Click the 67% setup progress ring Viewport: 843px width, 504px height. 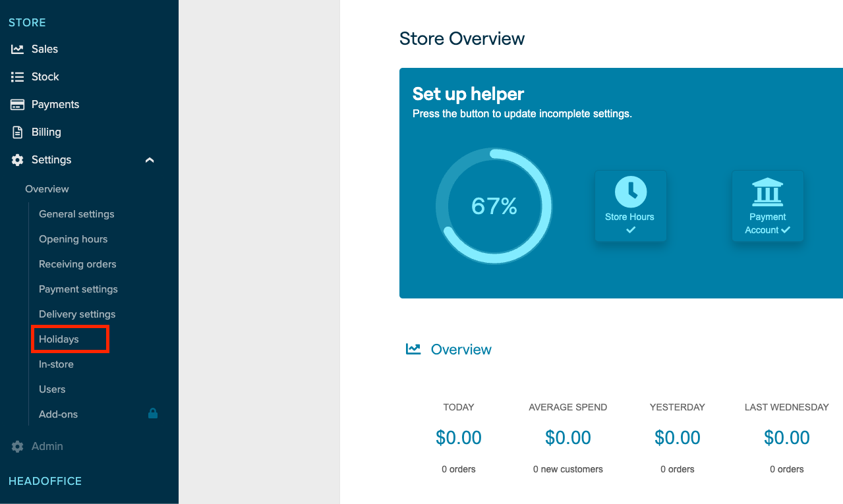pyautogui.click(x=494, y=206)
